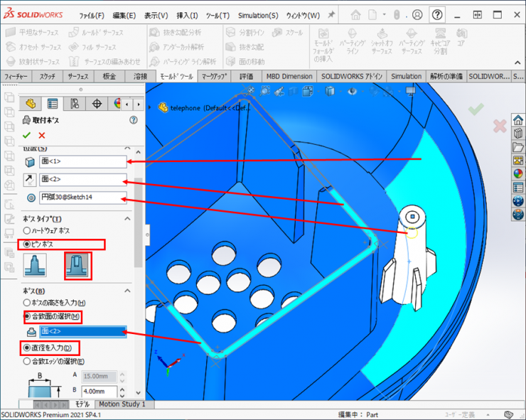Select the hole boss thumbnail icon
526x420 pixels.
pyautogui.click(x=78, y=266)
